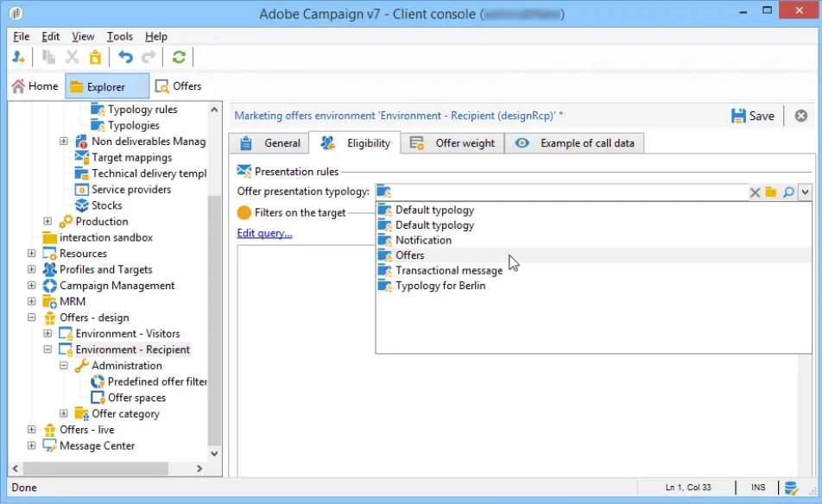
Task: Expand Campaign Management node
Action: point(31,286)
